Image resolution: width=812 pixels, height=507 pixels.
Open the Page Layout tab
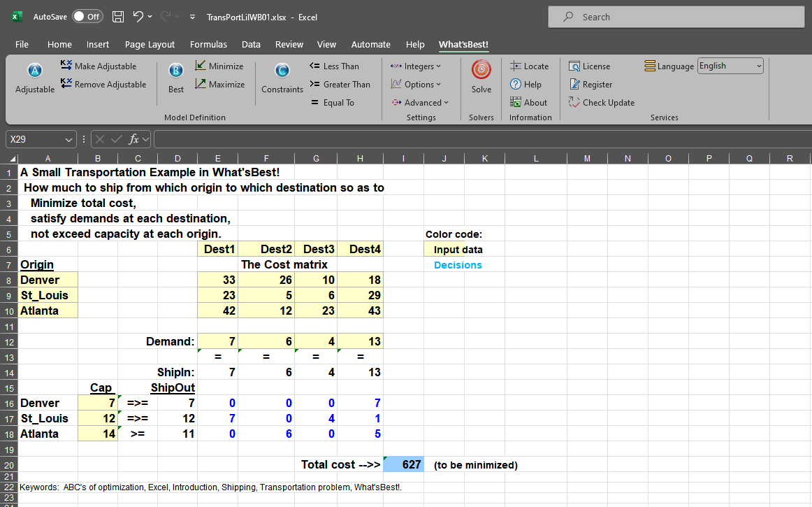click(x=150, y=44)
